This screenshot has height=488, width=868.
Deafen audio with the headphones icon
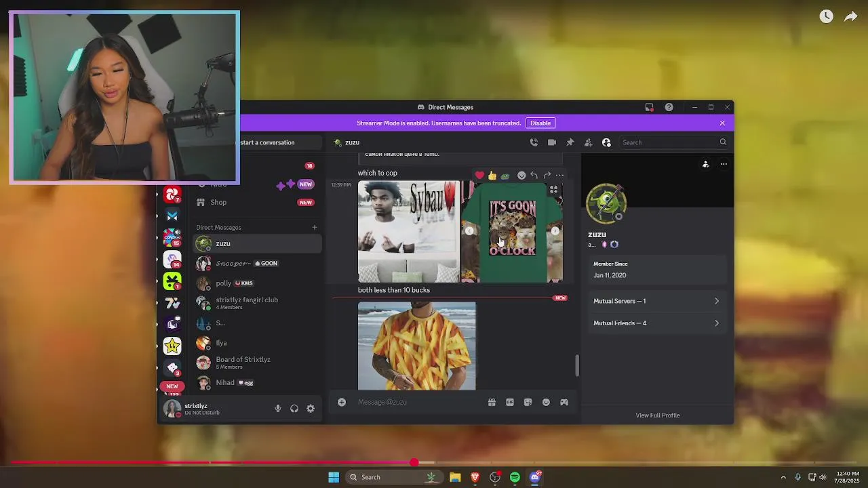[x=294, y=409]
